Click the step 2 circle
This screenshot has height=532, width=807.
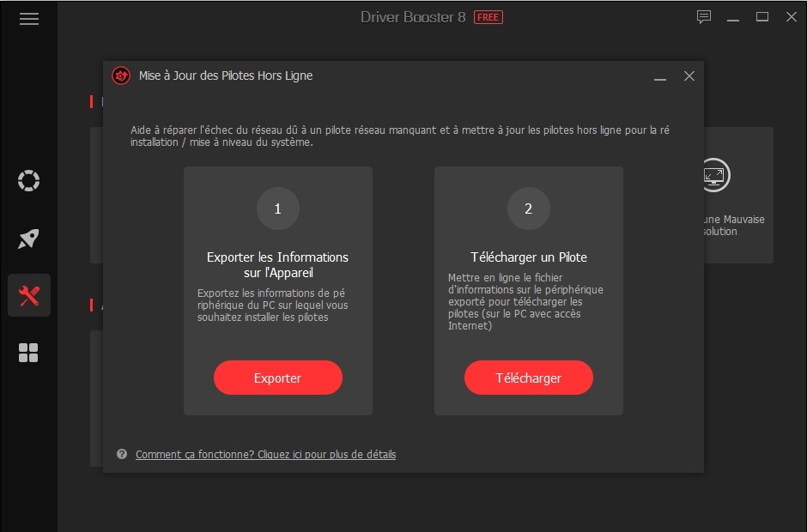[x=529, y=209]
